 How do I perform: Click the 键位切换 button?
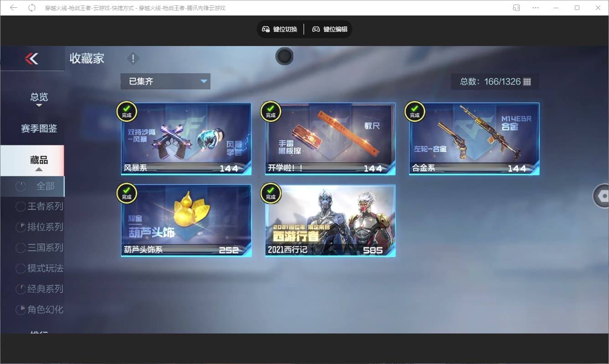[x=279, y=29]
